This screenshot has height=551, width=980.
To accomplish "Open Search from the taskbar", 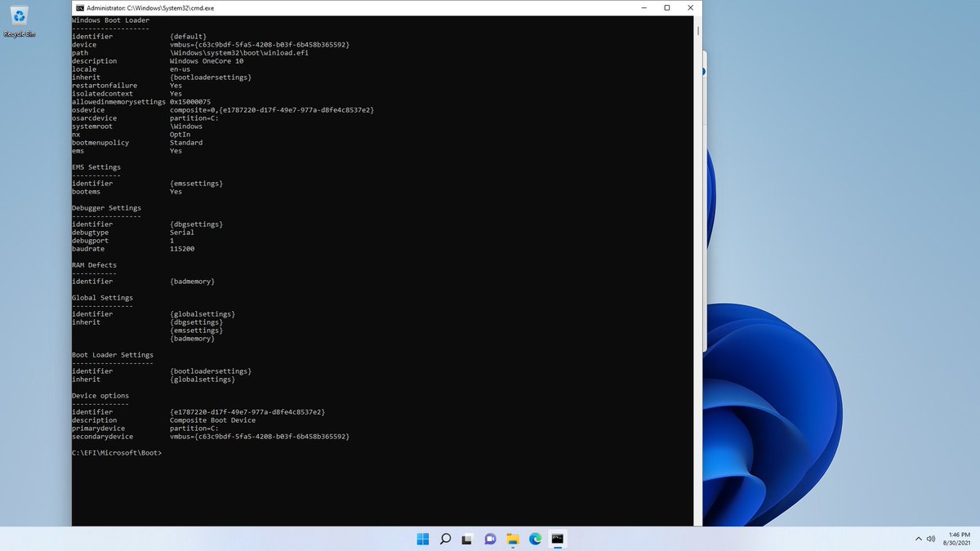I will (446, 539).
